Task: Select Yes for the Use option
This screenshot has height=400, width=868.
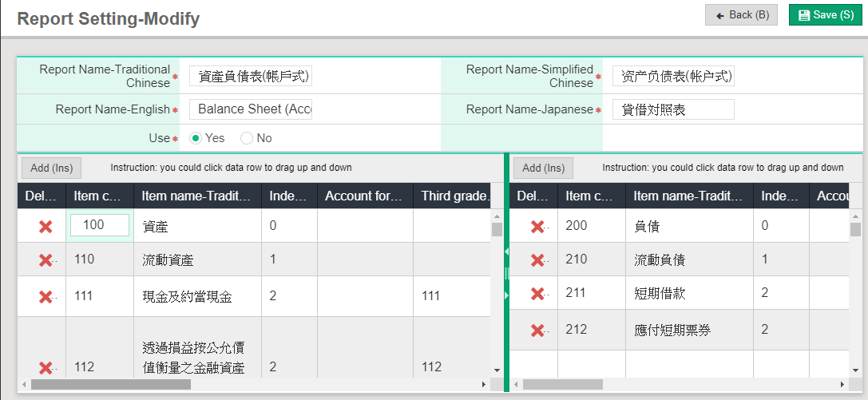Action: click(x=196, y=138)
